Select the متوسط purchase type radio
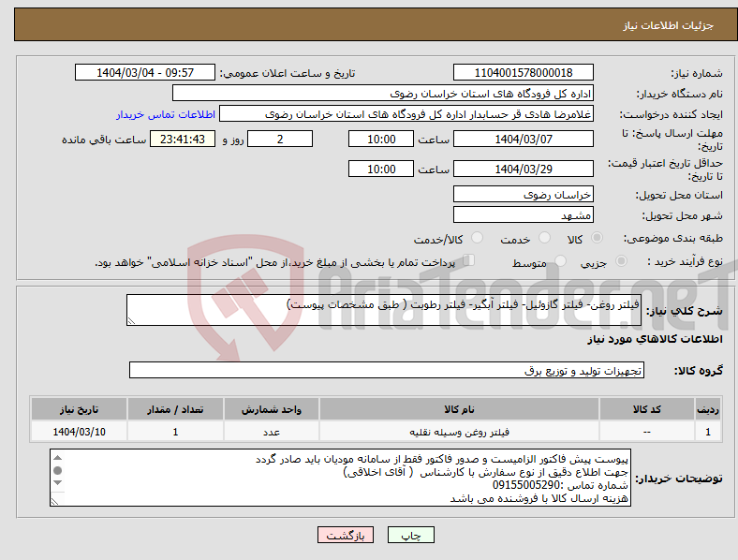This screenshot has width=738, height=560. pyautogui.click(x=561, y=260)
